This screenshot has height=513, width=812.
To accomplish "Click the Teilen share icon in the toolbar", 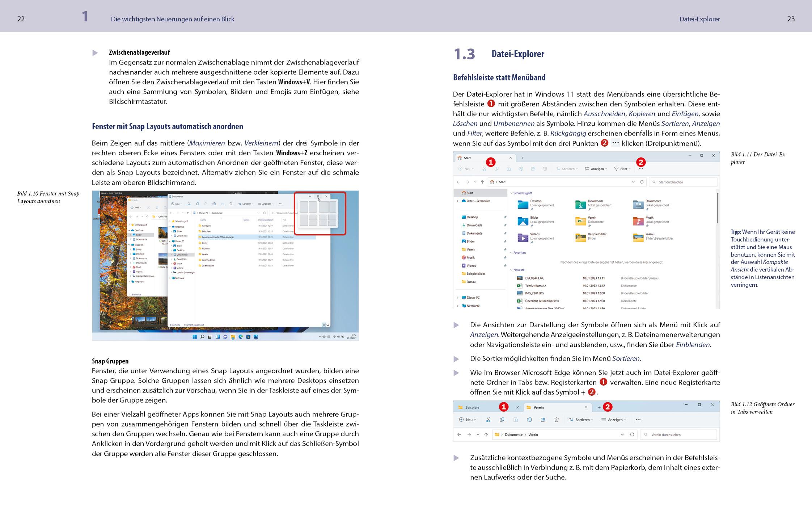I will click(x=533, y=169).
